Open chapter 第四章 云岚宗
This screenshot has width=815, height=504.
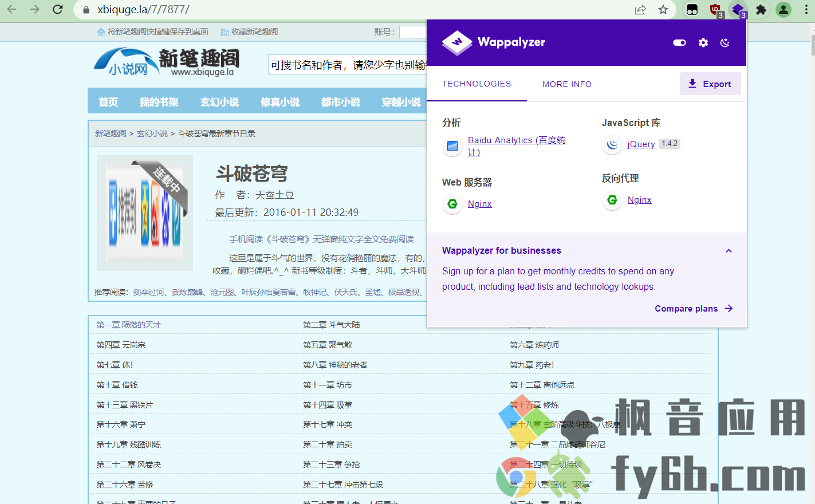click(121, 345)
